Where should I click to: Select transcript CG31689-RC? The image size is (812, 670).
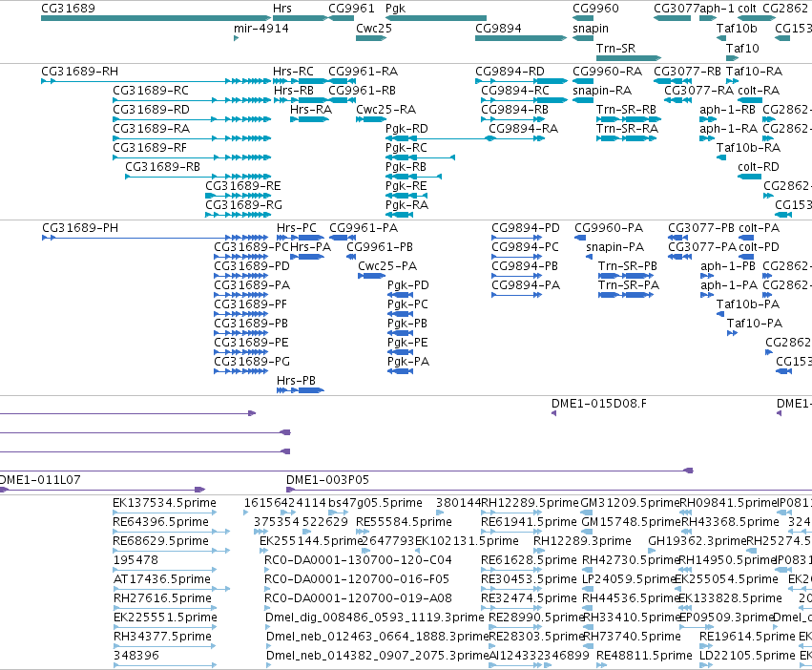tap(192, 100)
